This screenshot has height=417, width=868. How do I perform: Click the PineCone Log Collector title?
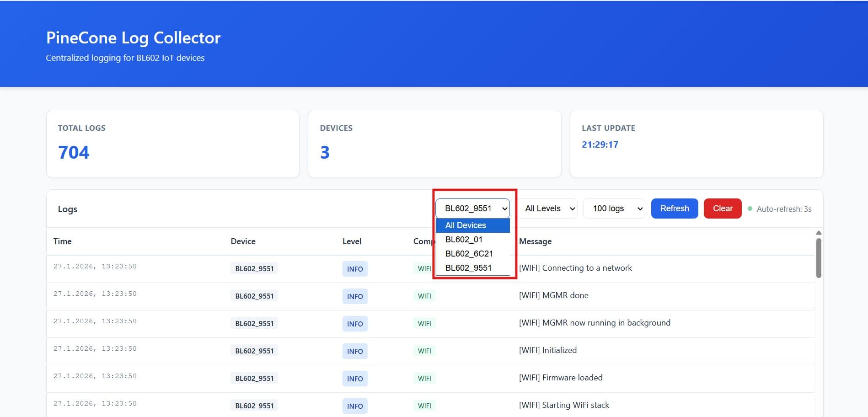133,38
